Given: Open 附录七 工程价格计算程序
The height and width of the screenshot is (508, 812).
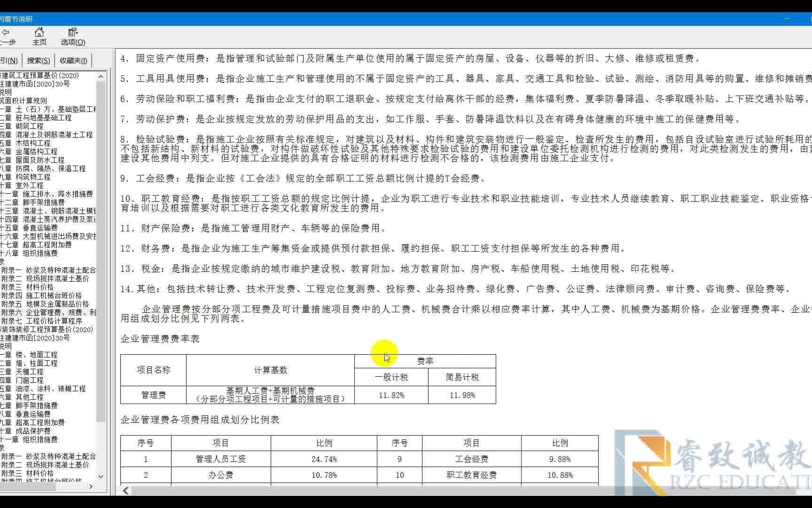Looking at the screenshot, I should point(41,321).
